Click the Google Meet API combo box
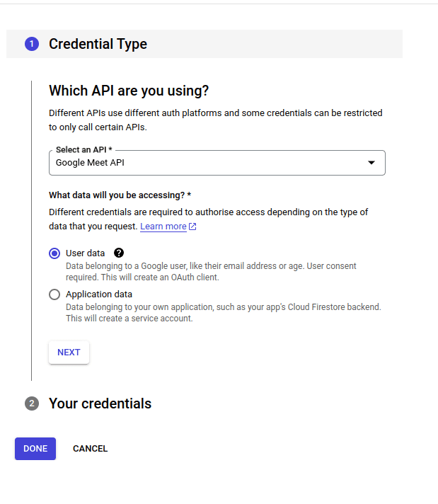438x504 pixels. tap(217, 163)
